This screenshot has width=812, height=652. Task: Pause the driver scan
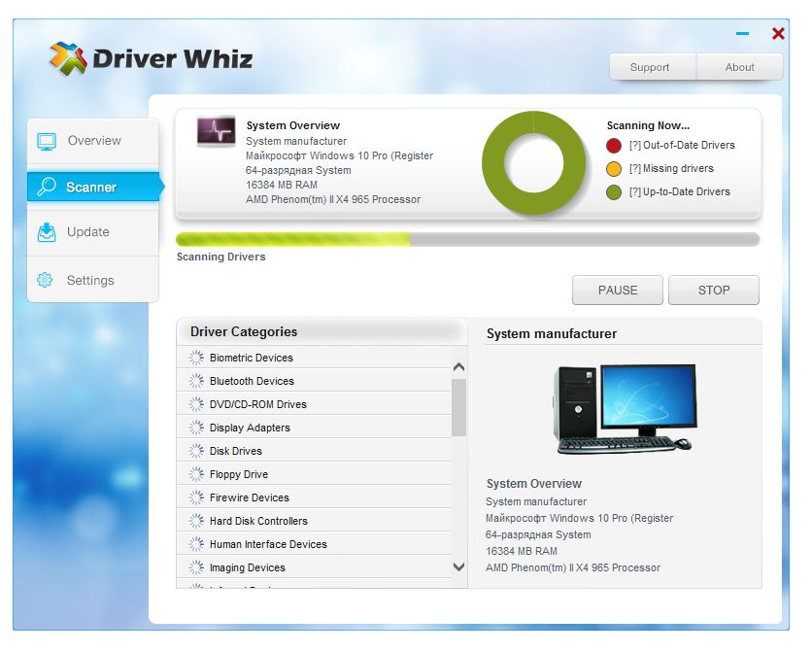click(x=617, y=290)
